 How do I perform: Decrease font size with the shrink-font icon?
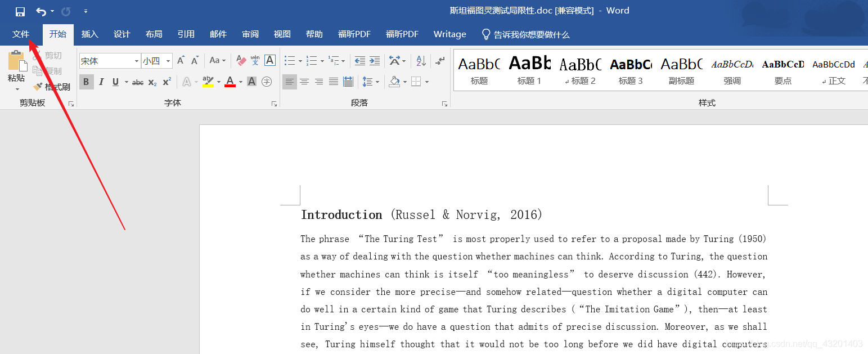click(x=195, y=60)
